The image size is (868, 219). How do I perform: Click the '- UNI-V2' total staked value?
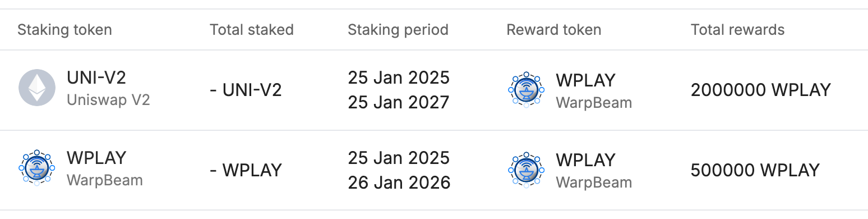click(x=246, y=90)
